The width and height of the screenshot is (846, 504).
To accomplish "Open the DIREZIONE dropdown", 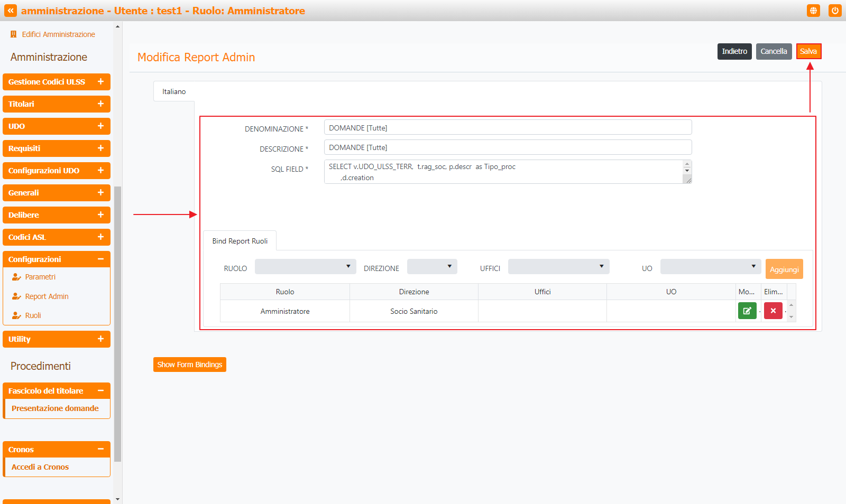I will pos(431,267).
